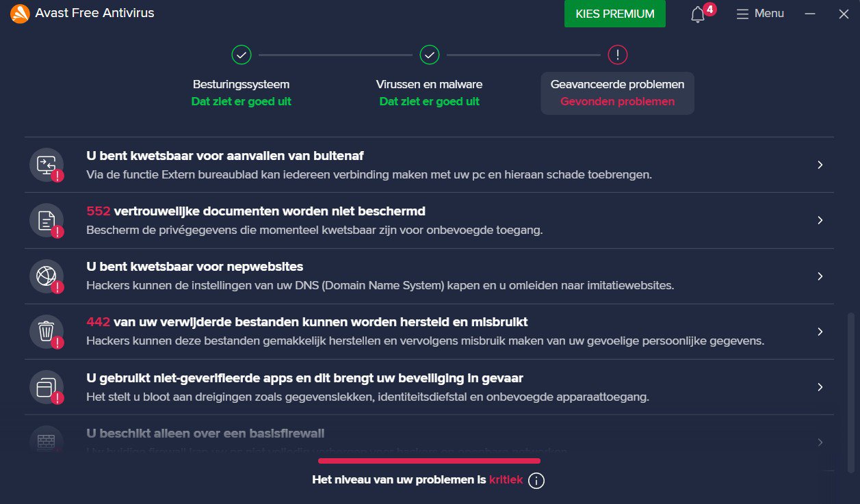
Task: Expand the 'kwetsbaar voor aanvallen van buitenaf' chevron
Action: pyautogui.click(x=820, y=165)
